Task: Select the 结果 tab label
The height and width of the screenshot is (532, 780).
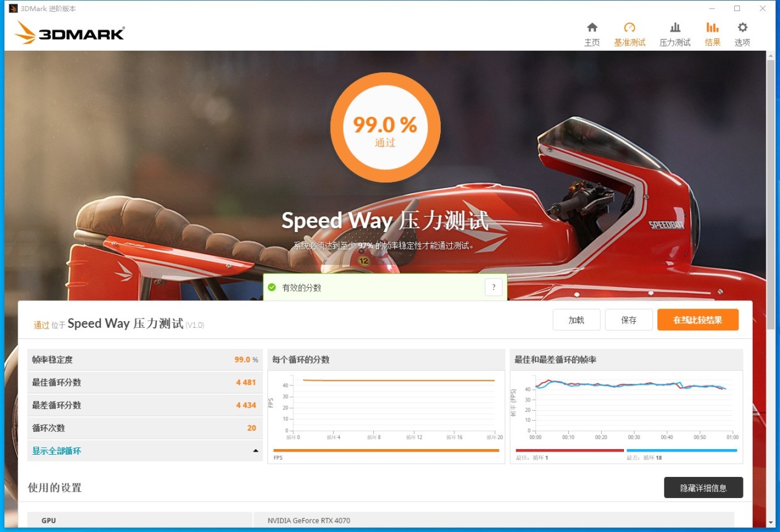Action: [713, 43]
